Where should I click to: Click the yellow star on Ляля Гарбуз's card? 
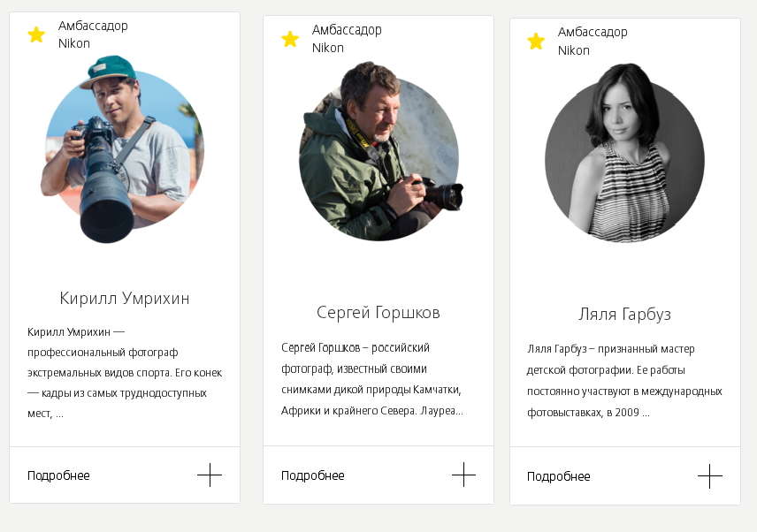pos(536,42)
